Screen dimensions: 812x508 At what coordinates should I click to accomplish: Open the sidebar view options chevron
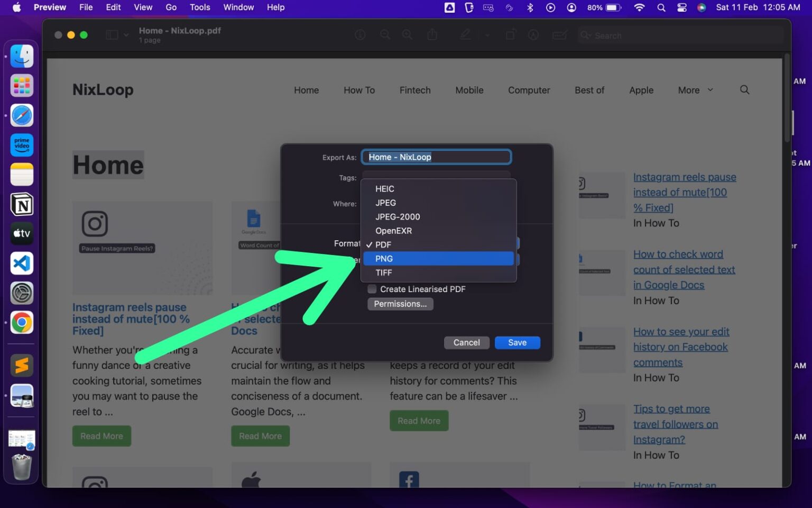(126, 35)
